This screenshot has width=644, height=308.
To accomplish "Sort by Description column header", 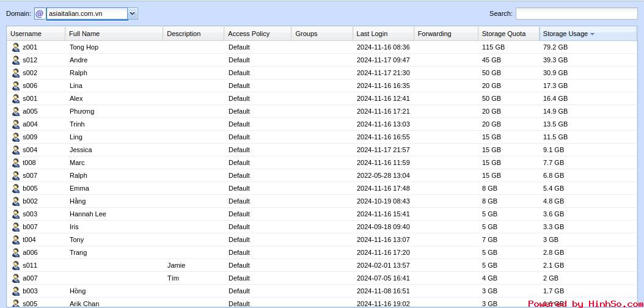I will point(194,34).
